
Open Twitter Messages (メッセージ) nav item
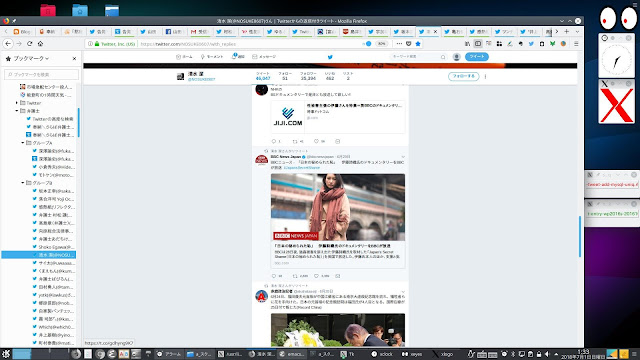[264, 57]
